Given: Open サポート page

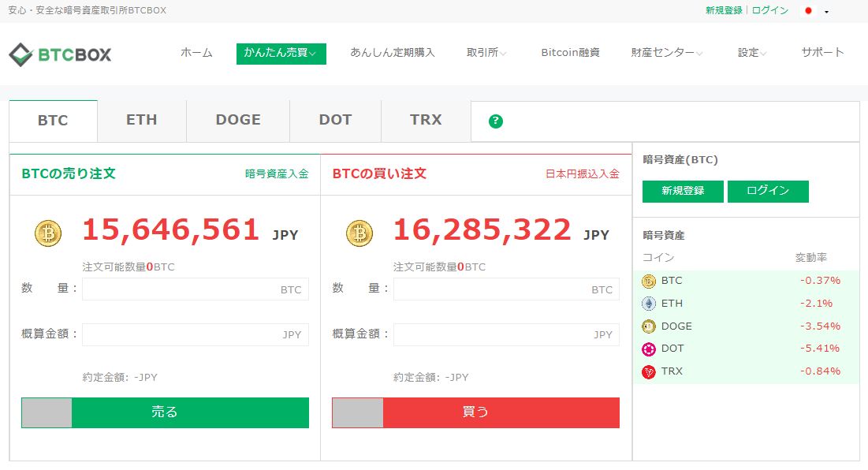Looking at the screenshot, I should (822, 53).
